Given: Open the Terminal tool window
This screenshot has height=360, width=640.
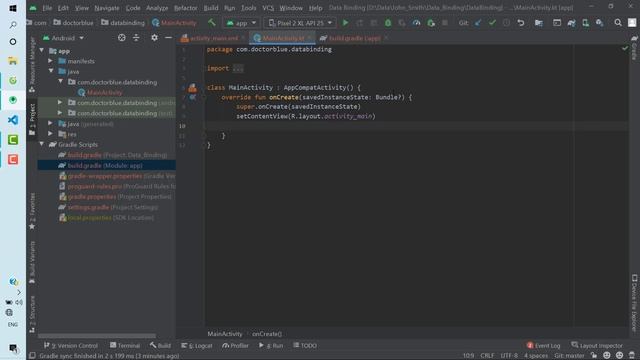Looking at the screenshot, I should [x=125, y=346].
